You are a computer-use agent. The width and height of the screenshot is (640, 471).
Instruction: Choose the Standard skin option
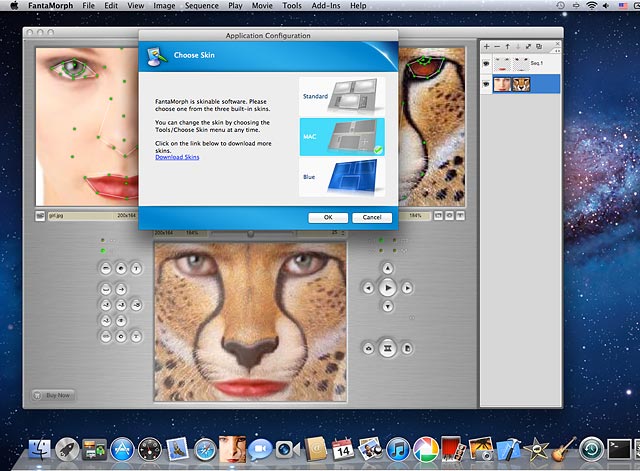(x=342, y=96)
